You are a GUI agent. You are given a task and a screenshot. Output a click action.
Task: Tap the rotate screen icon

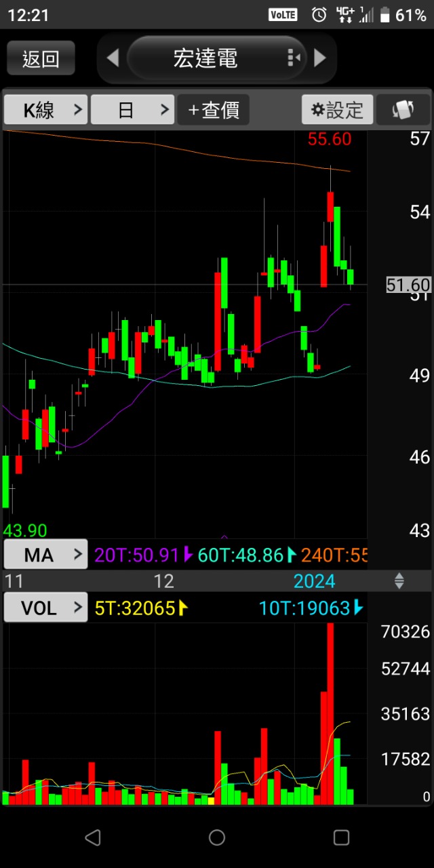403,109
